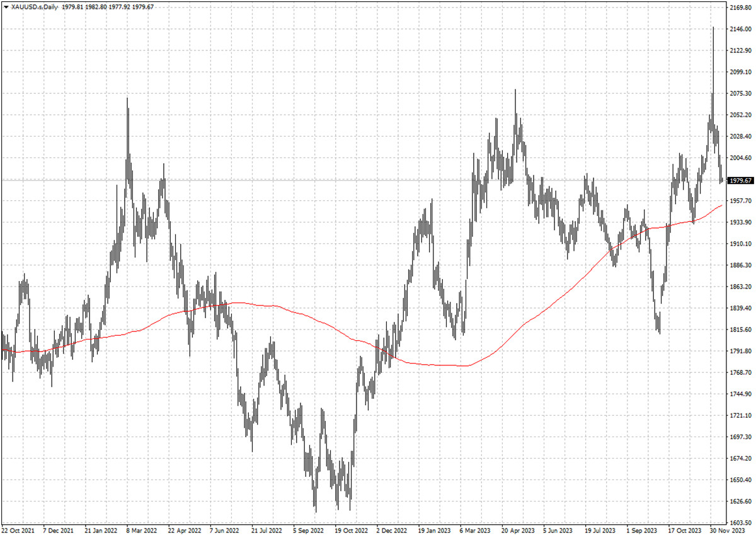Click the 1910.10 price axis label
Viewport: 756px width, 538px height.
click(x=740, y=244)
